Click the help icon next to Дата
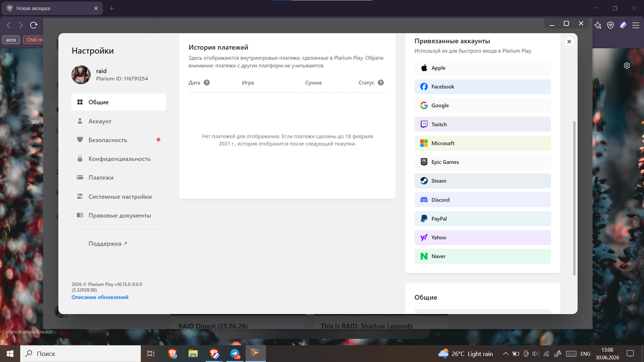The height and width of the screenshot is (362, 644). [x=206, y=83]
